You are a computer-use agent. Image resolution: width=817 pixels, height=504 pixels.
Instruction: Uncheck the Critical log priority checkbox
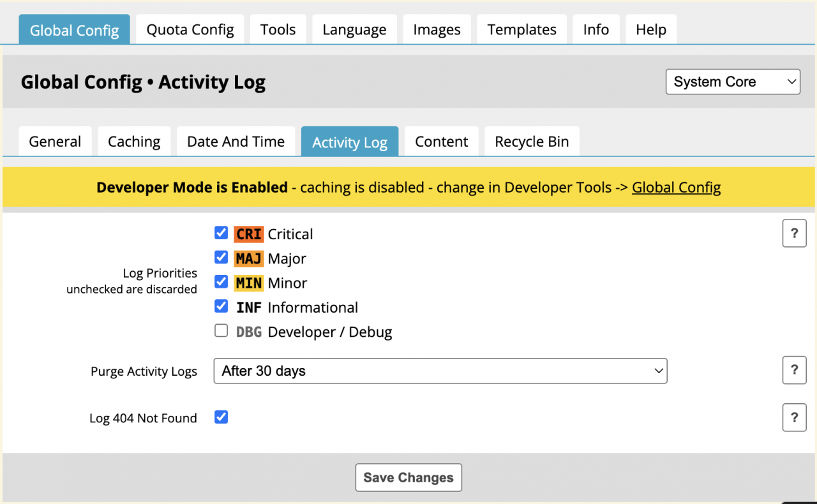(221, 233)
